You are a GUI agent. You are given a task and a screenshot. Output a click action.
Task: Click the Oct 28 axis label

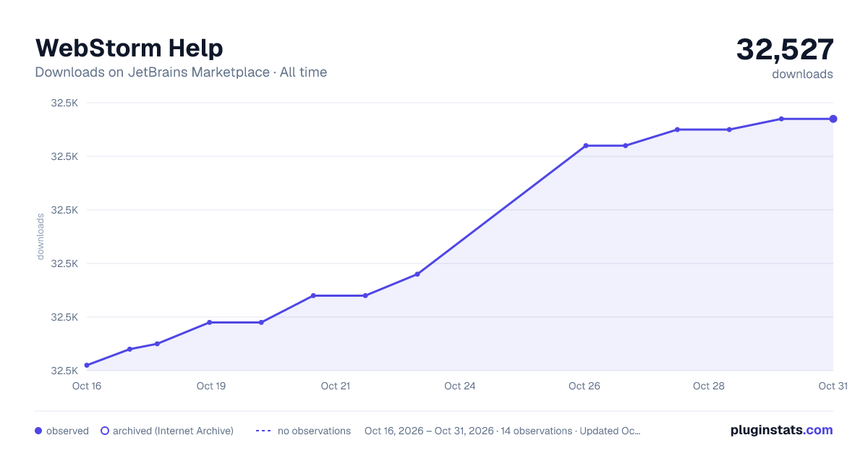[709, 386]
